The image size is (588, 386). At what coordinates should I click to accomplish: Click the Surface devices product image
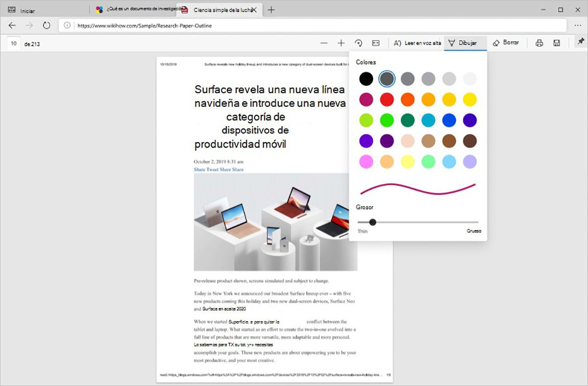pos(275,222)
